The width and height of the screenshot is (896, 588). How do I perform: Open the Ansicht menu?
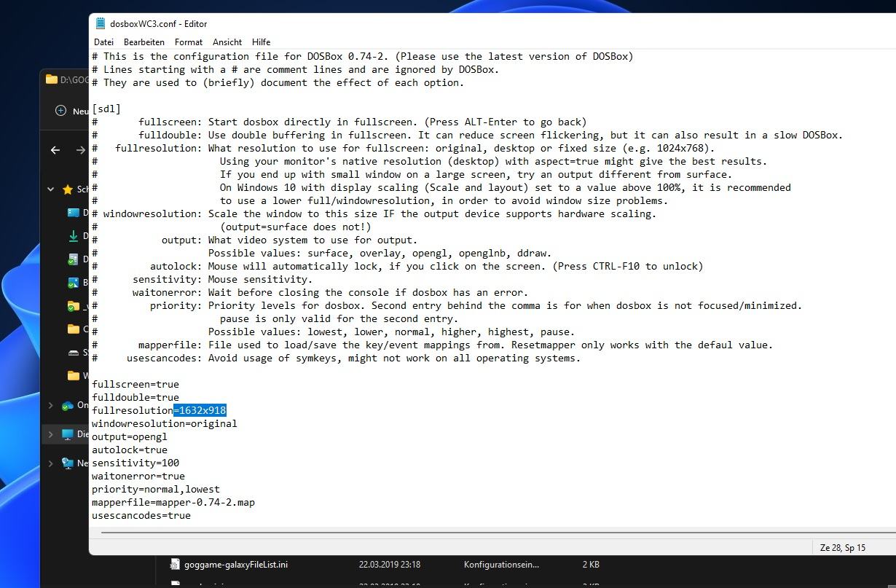pyautogui.click(x=227, y=42)
